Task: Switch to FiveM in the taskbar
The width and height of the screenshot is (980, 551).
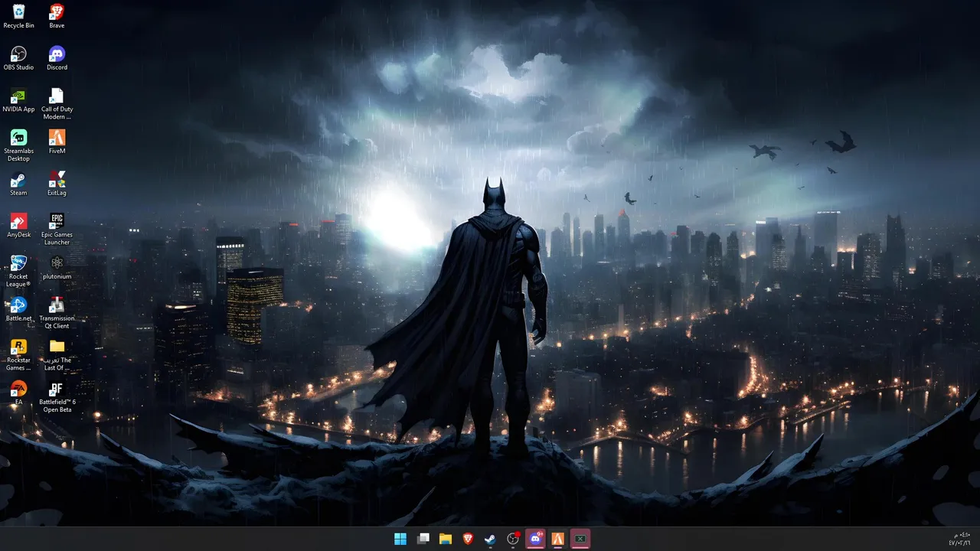Action: (558, 539)
